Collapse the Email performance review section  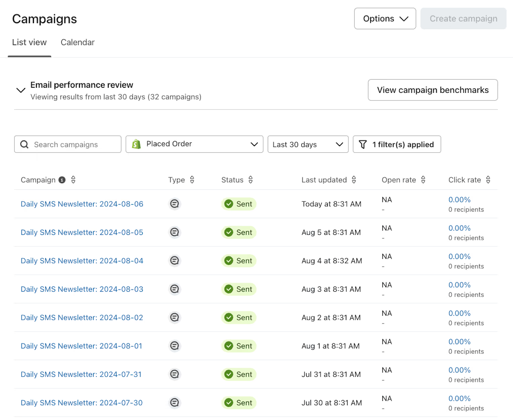pos(21,90)
